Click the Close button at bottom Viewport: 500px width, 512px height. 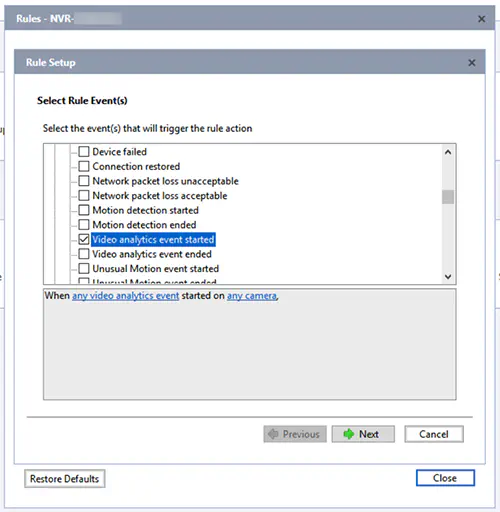[445, 478]
